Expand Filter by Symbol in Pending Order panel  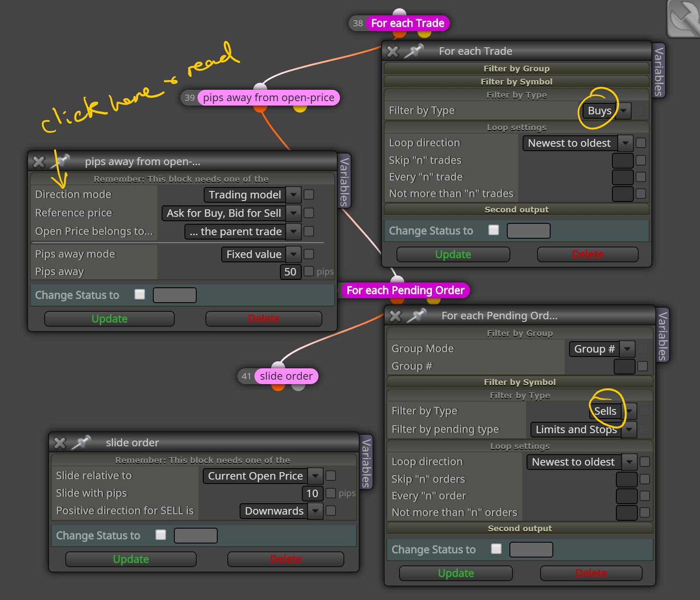[x=520, y=382]
